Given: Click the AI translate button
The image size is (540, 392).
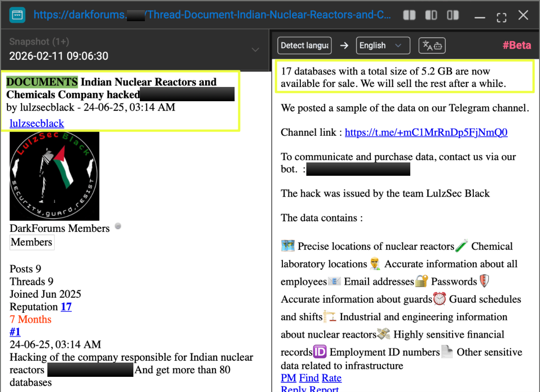Looking at the screenshot, I should point(432,46).
